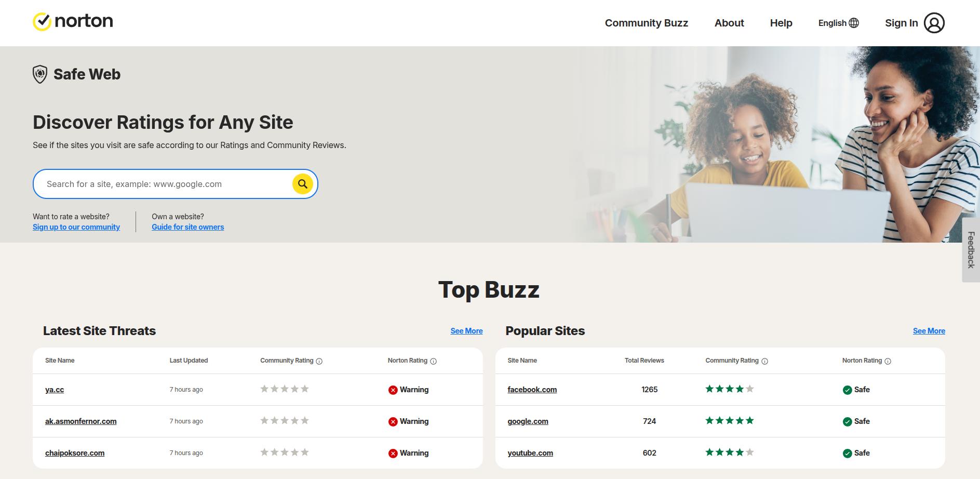Image resolution: width=980 pixels, height=479 pixels.
Task: Click the Safe checkmark beside google.com
Action: (x=848, y=421)
